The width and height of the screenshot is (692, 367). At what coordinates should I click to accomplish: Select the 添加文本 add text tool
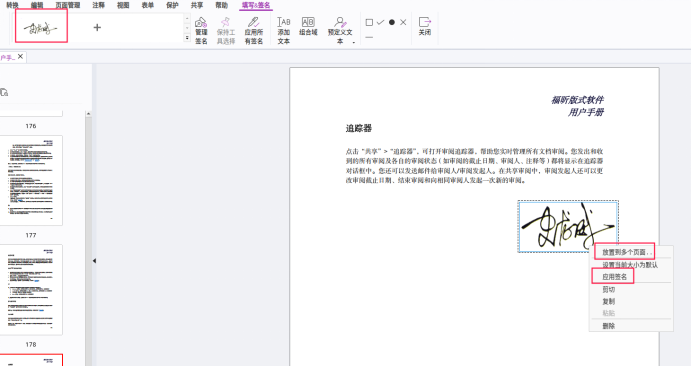point(283,31)
